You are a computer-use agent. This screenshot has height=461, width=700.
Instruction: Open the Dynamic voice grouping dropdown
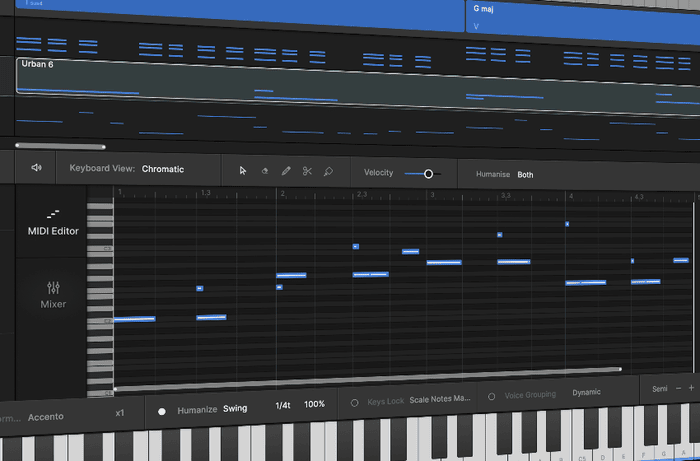(586, 393)
